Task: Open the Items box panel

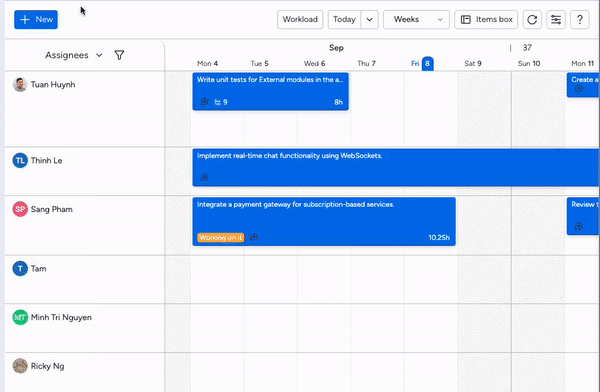Action: [486, 20]
